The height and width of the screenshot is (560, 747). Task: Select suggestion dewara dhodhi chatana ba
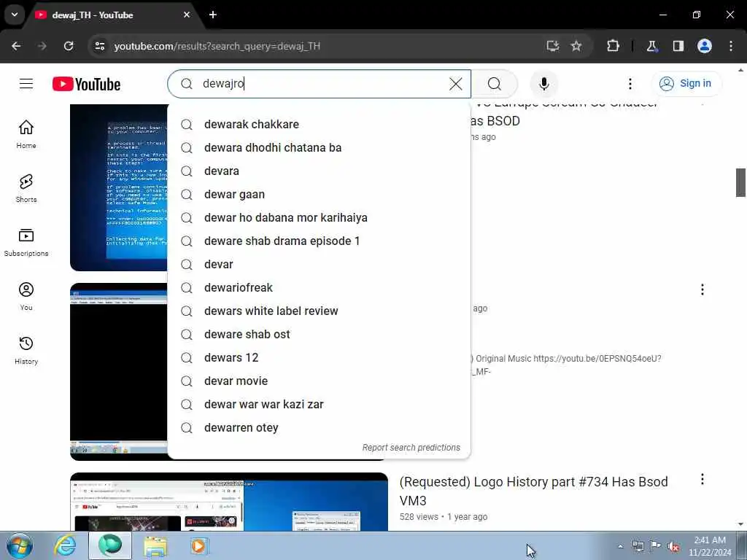coord(320,147)
